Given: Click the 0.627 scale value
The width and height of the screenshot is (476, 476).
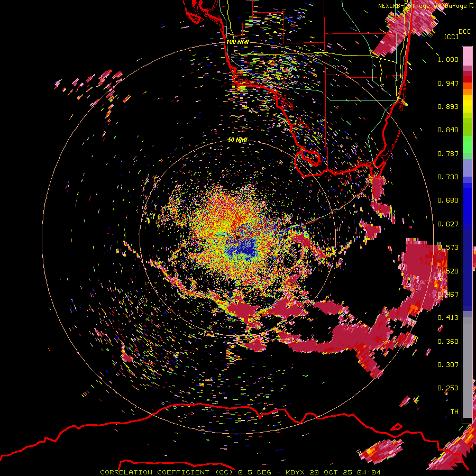Looking at the screenshot, I should click(x=448, y=224).
